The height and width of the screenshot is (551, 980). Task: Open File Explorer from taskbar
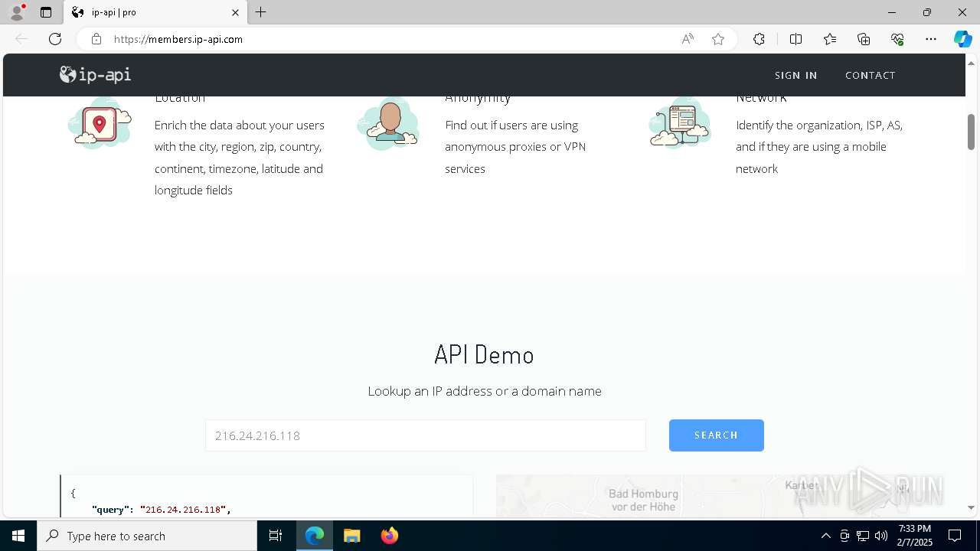coord(351,536)
